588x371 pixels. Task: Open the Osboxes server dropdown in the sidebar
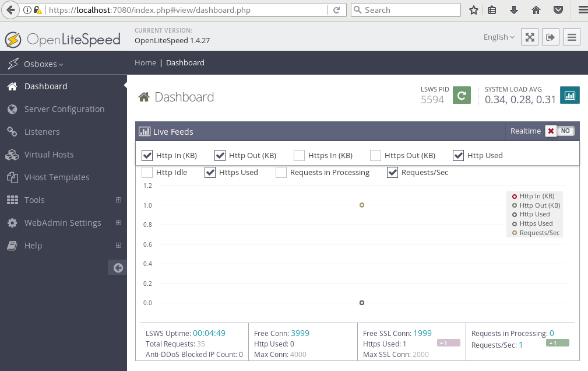coord(44,64)
